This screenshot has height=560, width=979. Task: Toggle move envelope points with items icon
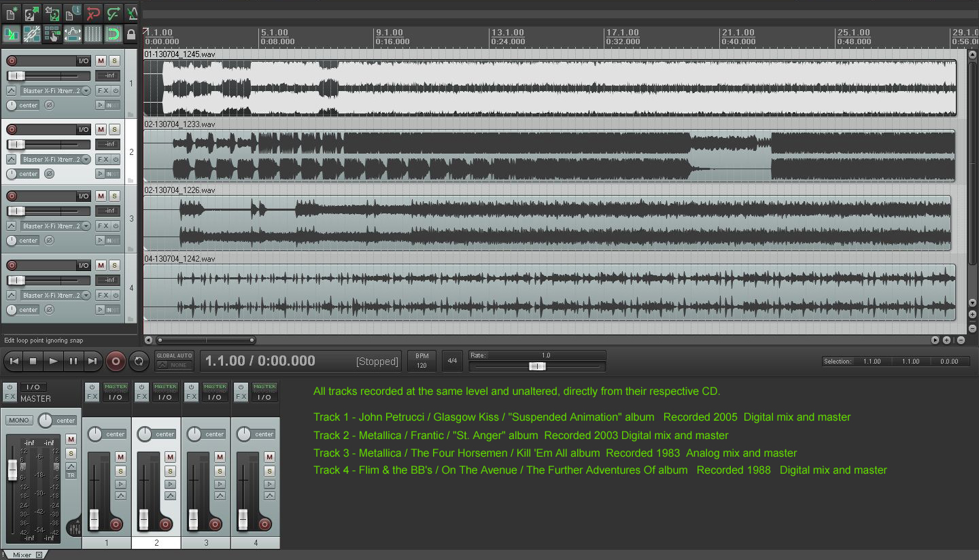pyautogui.click(x=72, y=33)
